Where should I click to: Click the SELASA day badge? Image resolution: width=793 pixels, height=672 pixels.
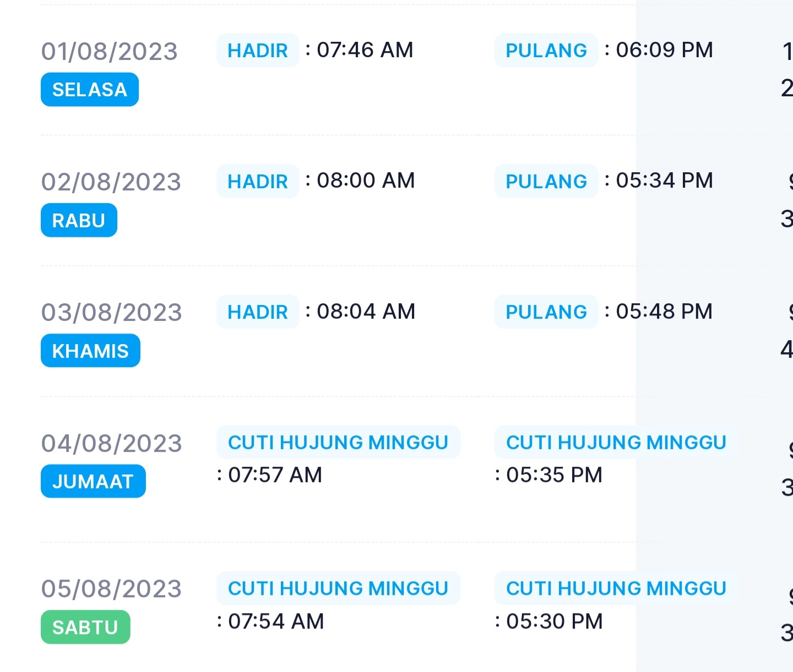click(x=90, y=89)
